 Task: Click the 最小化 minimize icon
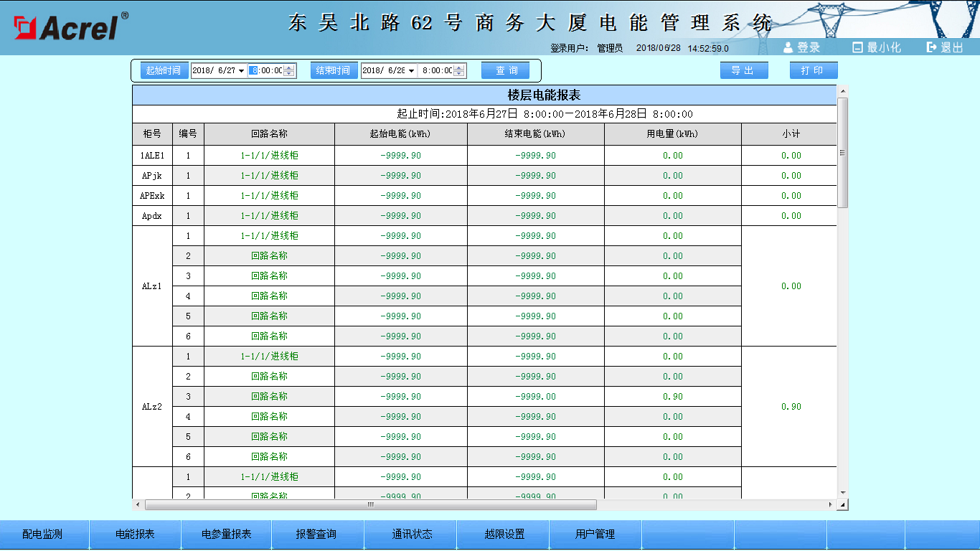(857, 47)
